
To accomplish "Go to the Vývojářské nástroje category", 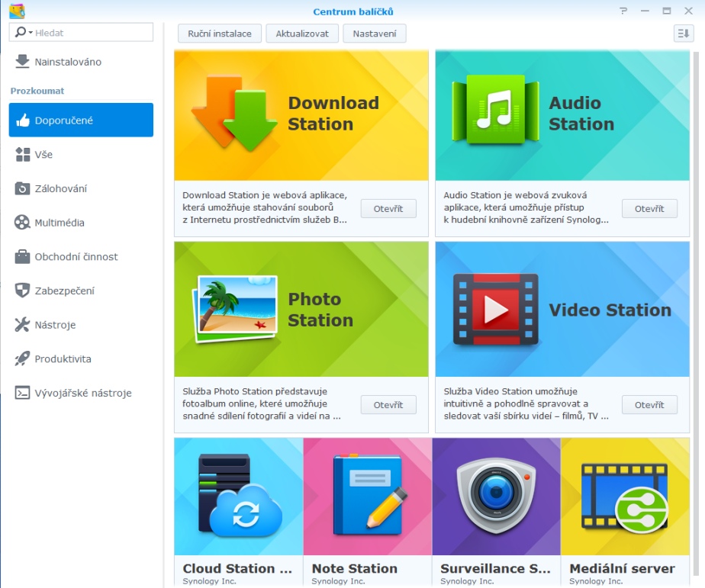I will click(x=82, y=393).
